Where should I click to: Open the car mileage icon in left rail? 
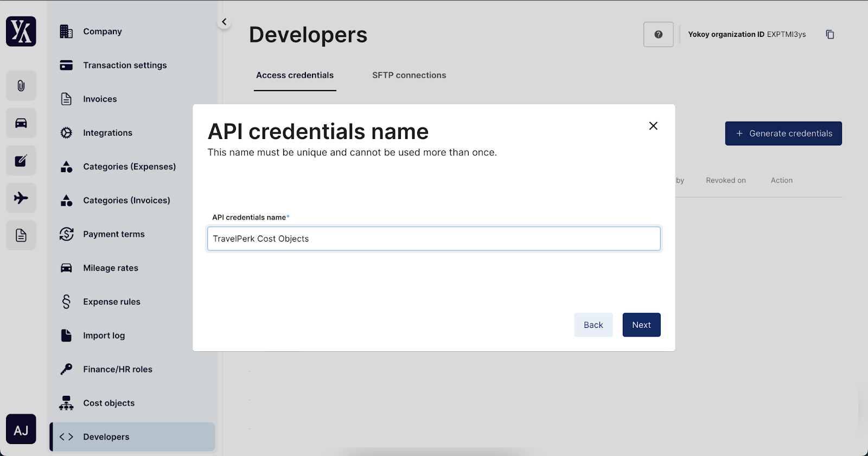point(21,123)
